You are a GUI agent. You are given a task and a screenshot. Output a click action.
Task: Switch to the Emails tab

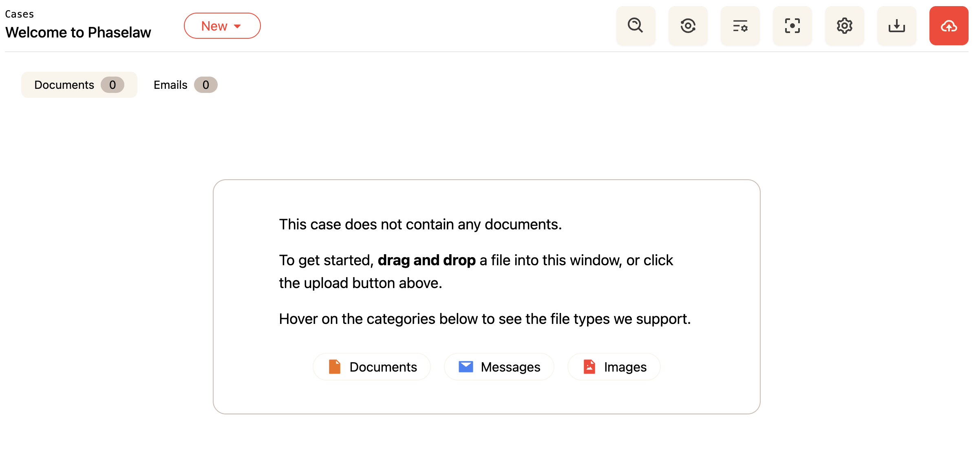185,85
